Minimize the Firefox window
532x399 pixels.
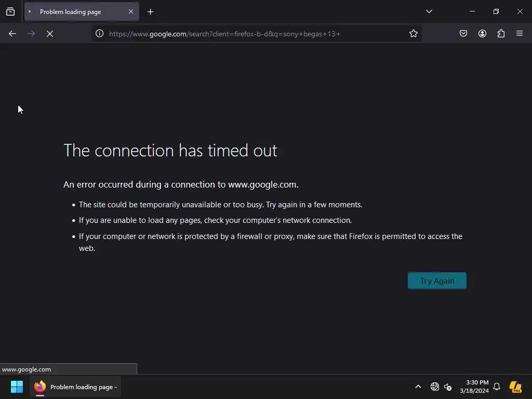click(472, 11)
